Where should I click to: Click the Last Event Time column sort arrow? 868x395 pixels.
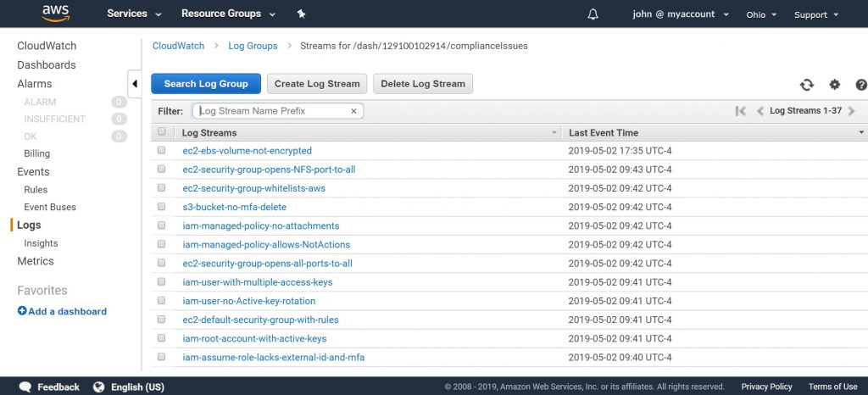click(861, 133)
